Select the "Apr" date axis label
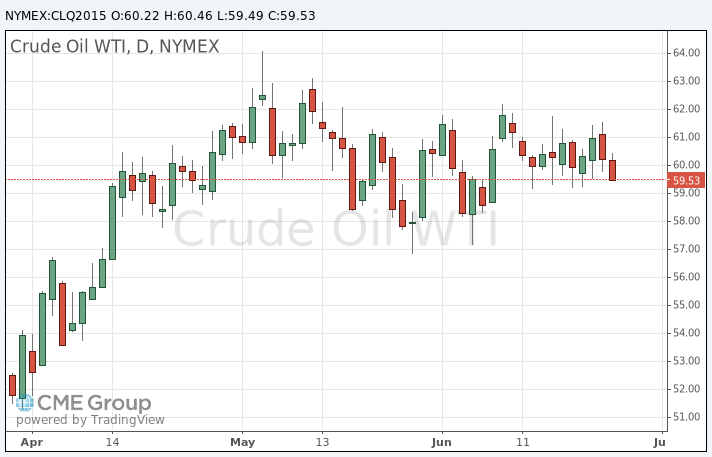This screenshot has height=457, width=712. (32, 441)
